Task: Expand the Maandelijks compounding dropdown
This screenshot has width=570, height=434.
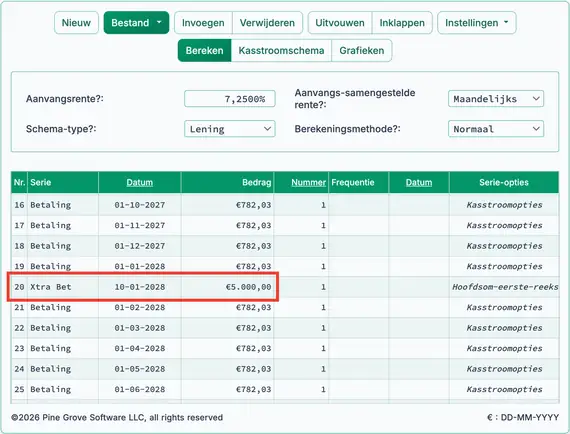Action: [x=496, y=99]
